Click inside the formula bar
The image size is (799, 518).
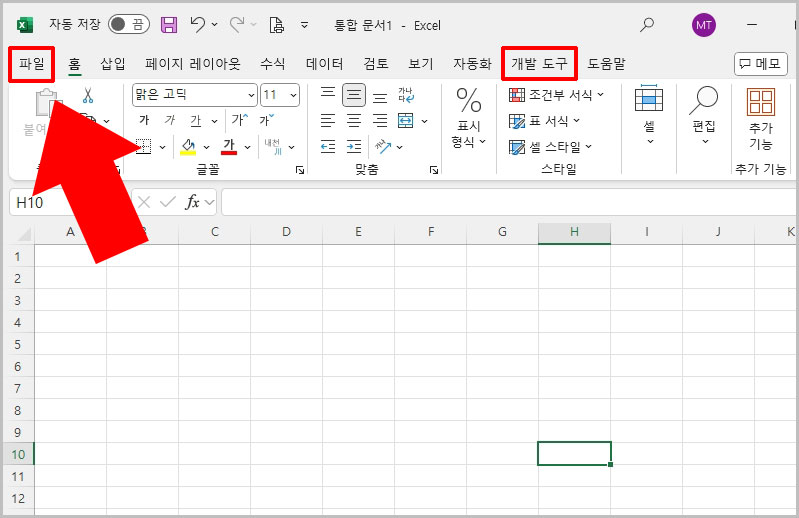509,202
